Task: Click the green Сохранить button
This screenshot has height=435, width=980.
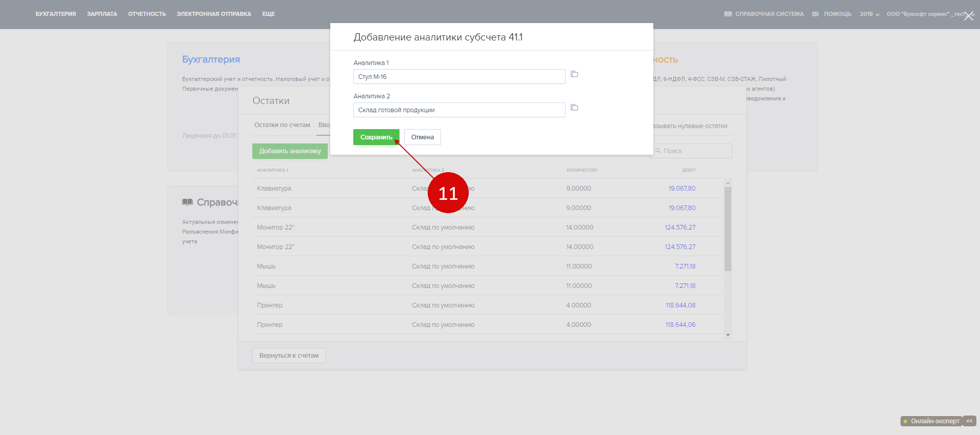Action: tap(376, 137)
